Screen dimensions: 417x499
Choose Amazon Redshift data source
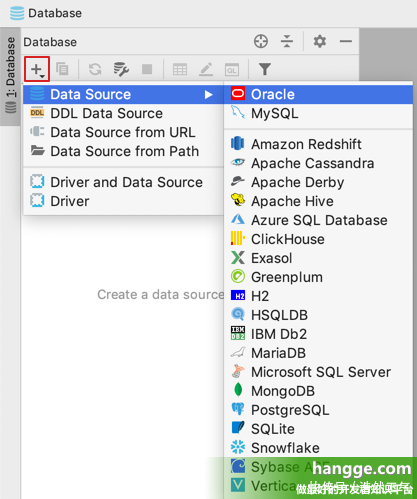[318, 144]
